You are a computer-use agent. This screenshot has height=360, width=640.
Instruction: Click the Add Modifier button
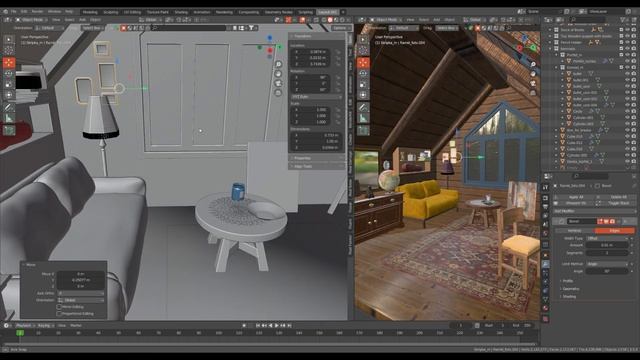pos(595,211)
